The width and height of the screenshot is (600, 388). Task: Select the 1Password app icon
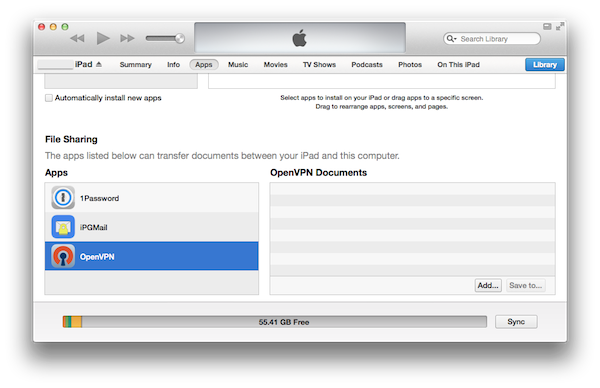[63, 198]
